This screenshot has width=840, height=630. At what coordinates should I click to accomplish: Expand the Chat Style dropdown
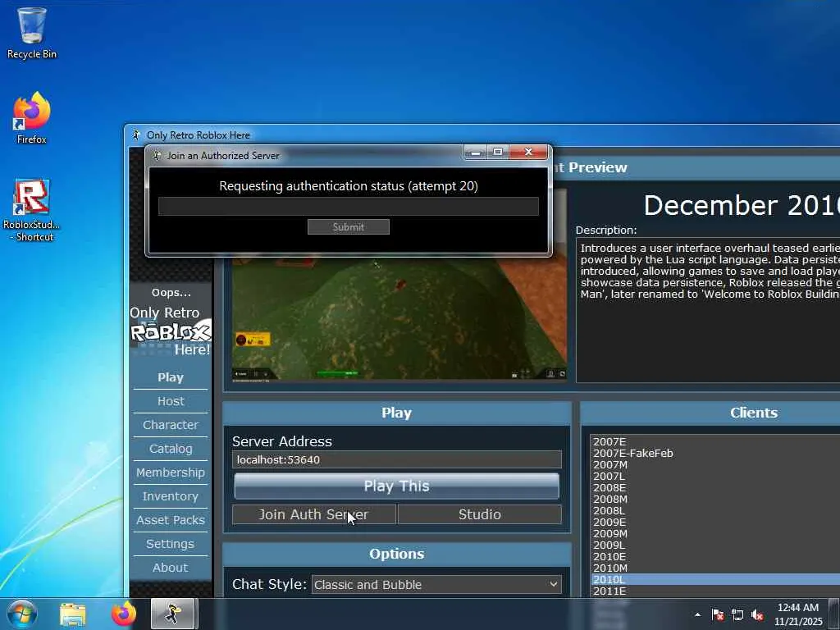click(436, 584)
